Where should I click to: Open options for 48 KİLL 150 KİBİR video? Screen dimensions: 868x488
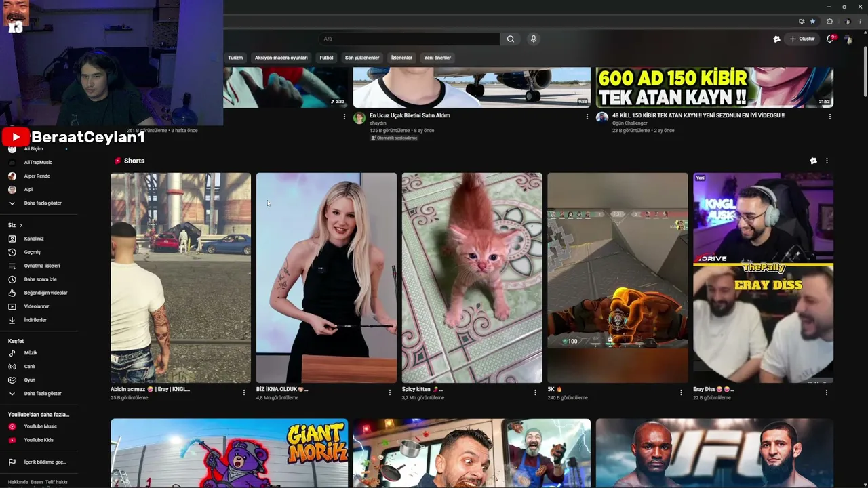click(830, 117)
